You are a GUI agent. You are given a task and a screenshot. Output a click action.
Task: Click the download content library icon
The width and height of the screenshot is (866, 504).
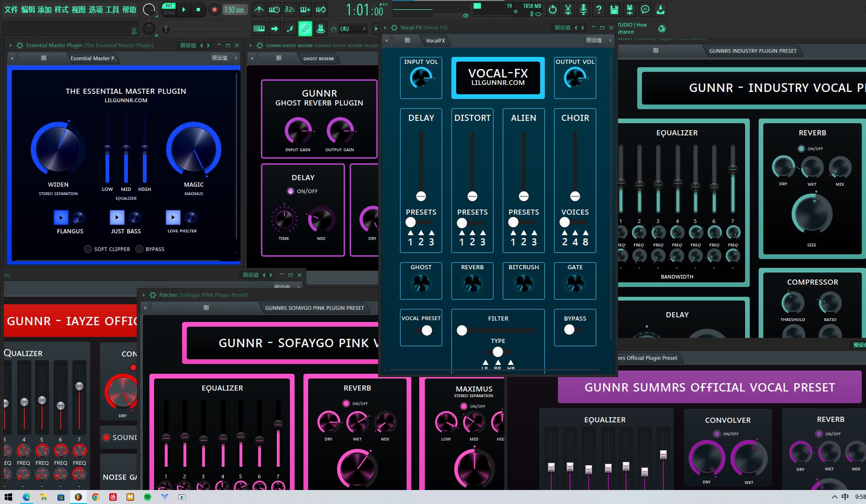tap(661, 9)
